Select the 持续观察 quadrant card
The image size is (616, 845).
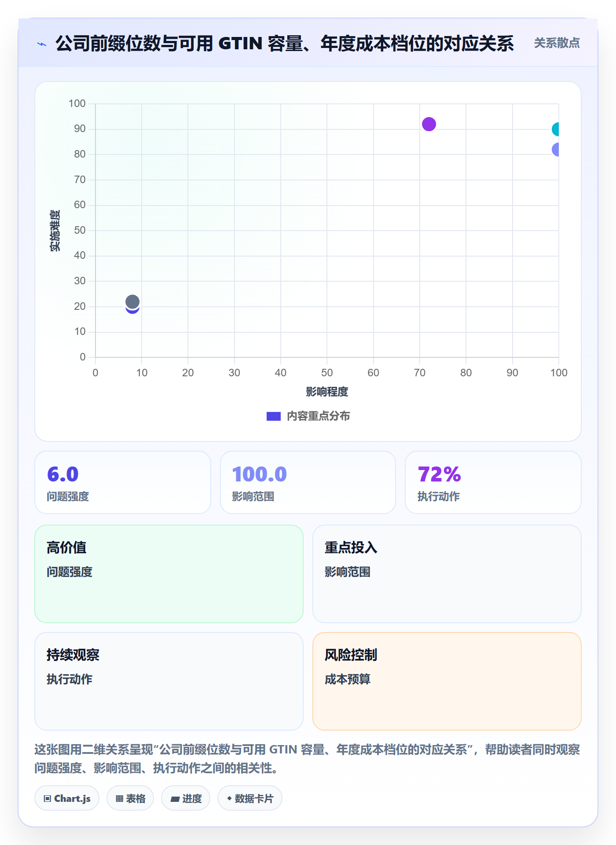point(169,681)
